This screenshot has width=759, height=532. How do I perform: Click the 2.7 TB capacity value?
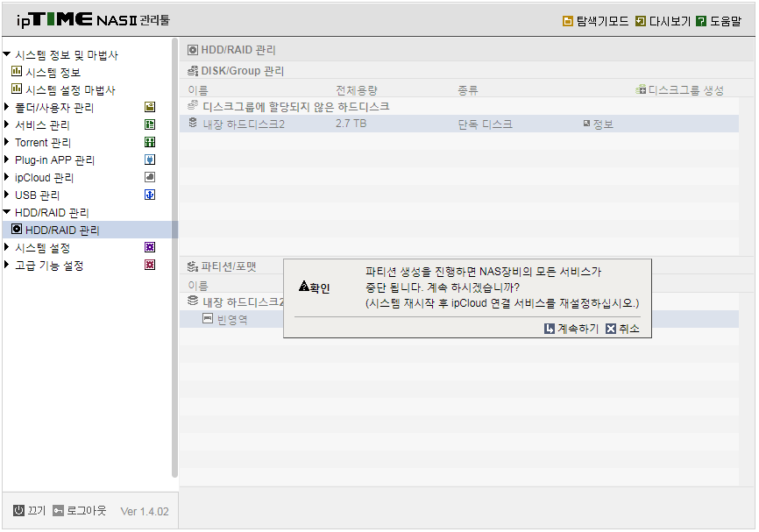[351, 124]
